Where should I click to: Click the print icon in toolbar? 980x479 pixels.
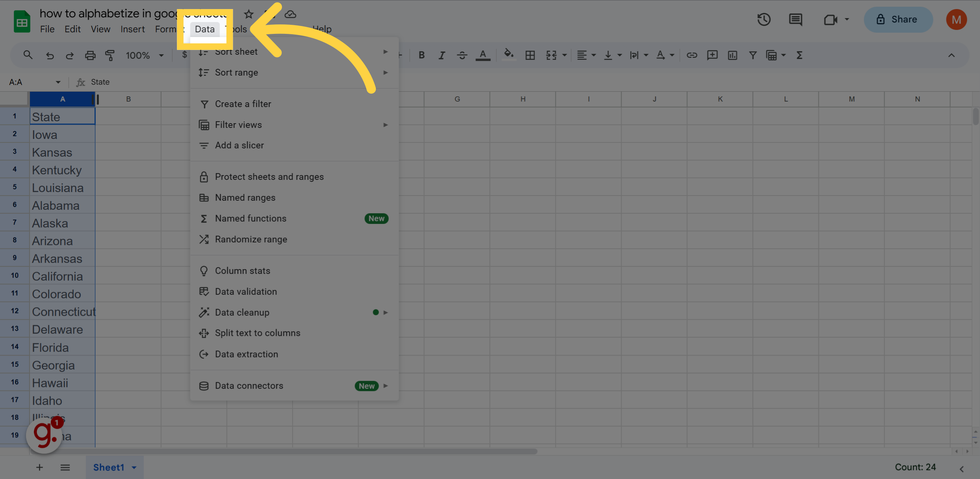(90, 55)
